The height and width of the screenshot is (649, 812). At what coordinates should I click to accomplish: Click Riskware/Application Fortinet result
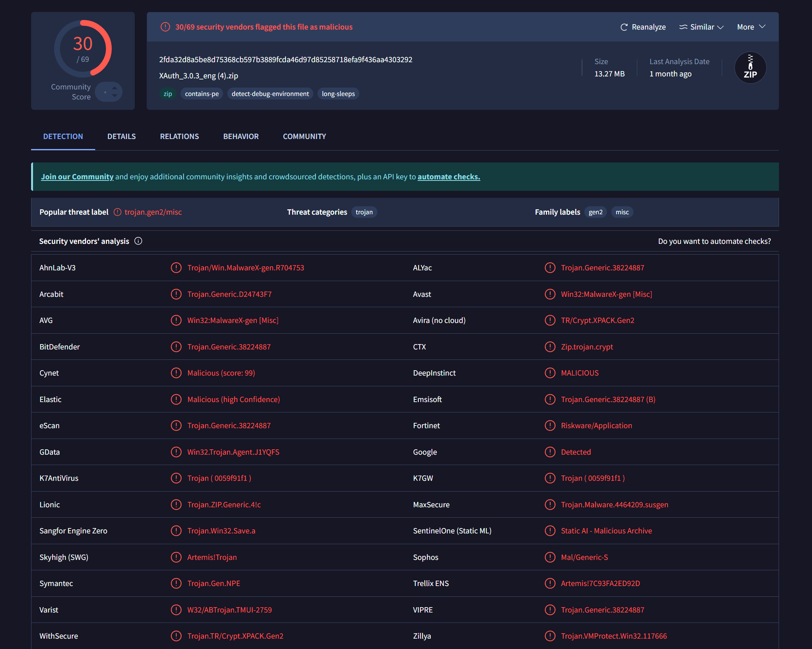pos(596,425)
